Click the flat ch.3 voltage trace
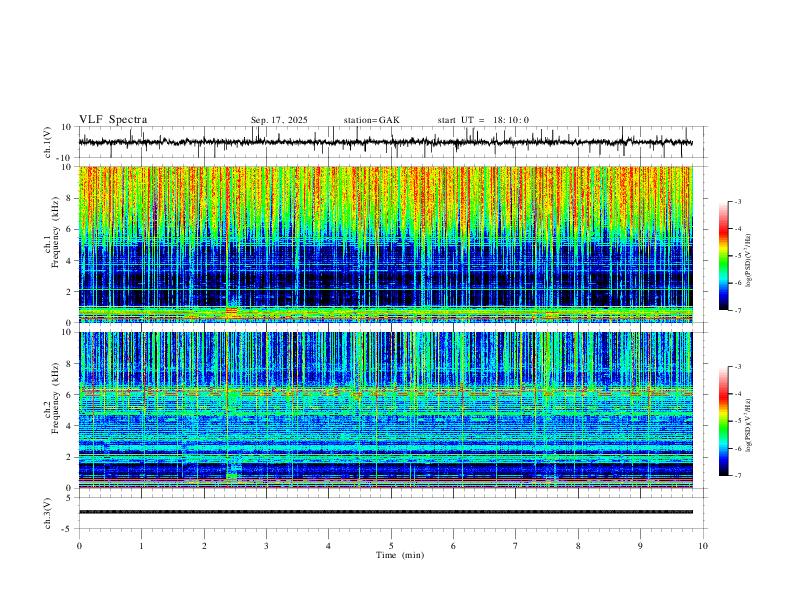This screenshot has height=612, width=792. [x=385, y=512]
